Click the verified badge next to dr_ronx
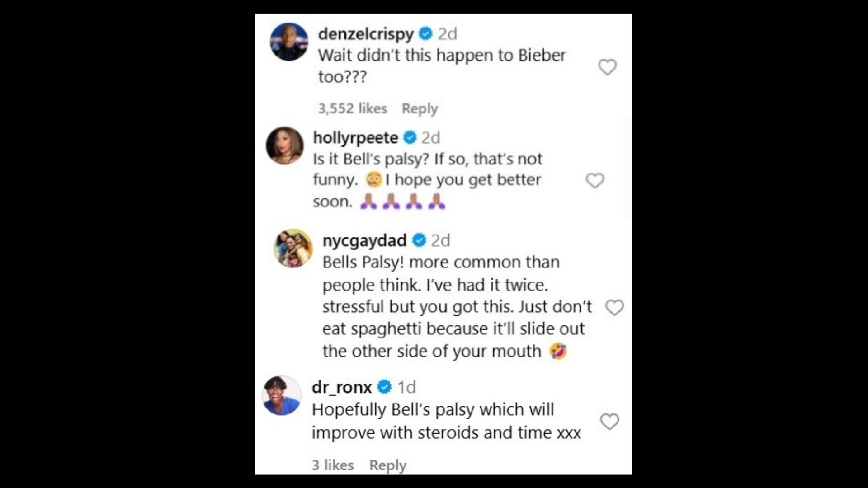868x488 pixels. click(x=384, y=387)
